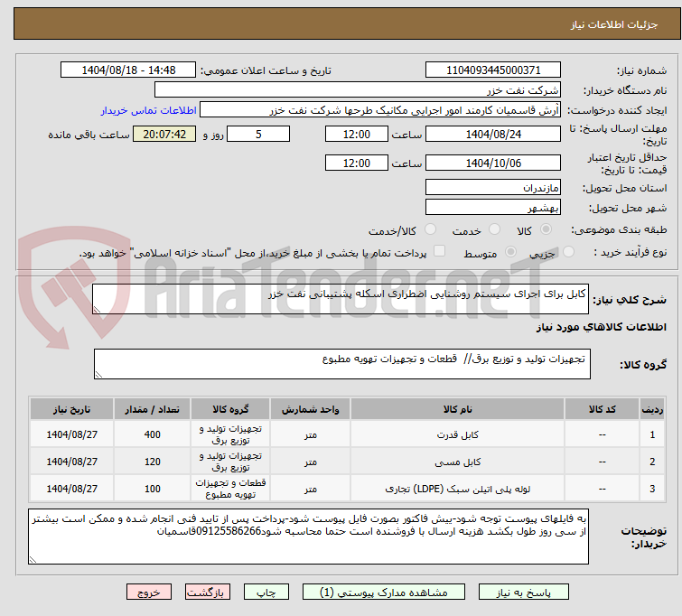Click the تعداد / مقدار column header

(153, 409)
